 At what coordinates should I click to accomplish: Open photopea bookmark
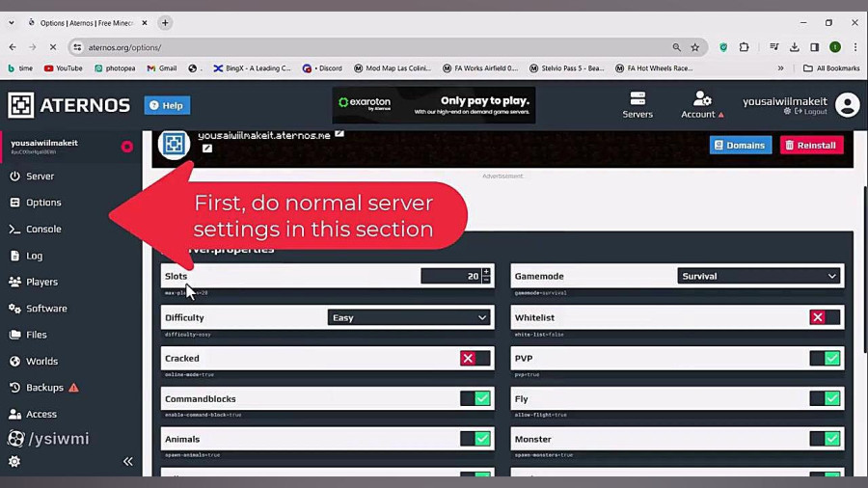[x=115, y=68]
